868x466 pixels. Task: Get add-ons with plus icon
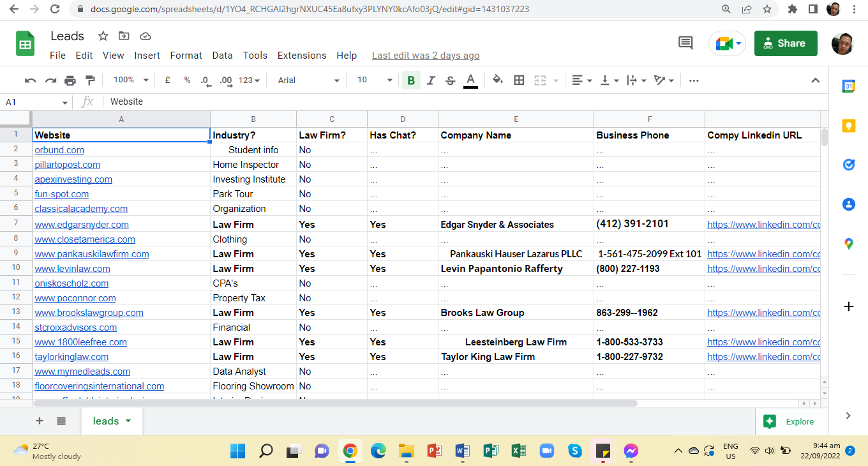(x=848, y=306)
